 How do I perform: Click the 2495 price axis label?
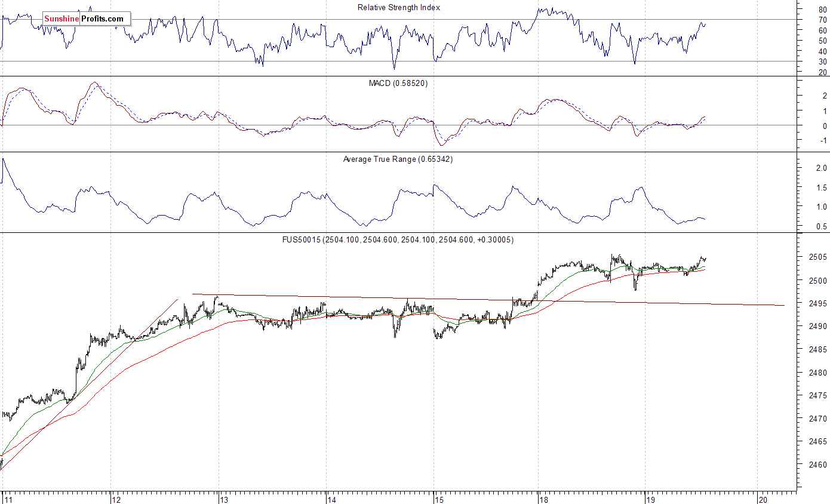[819, 303]
